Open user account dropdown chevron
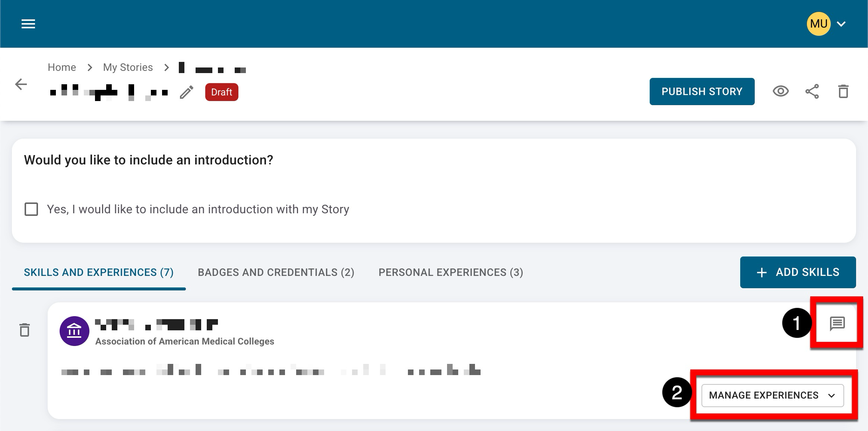868x431 pixels. [x=841, y=24]
